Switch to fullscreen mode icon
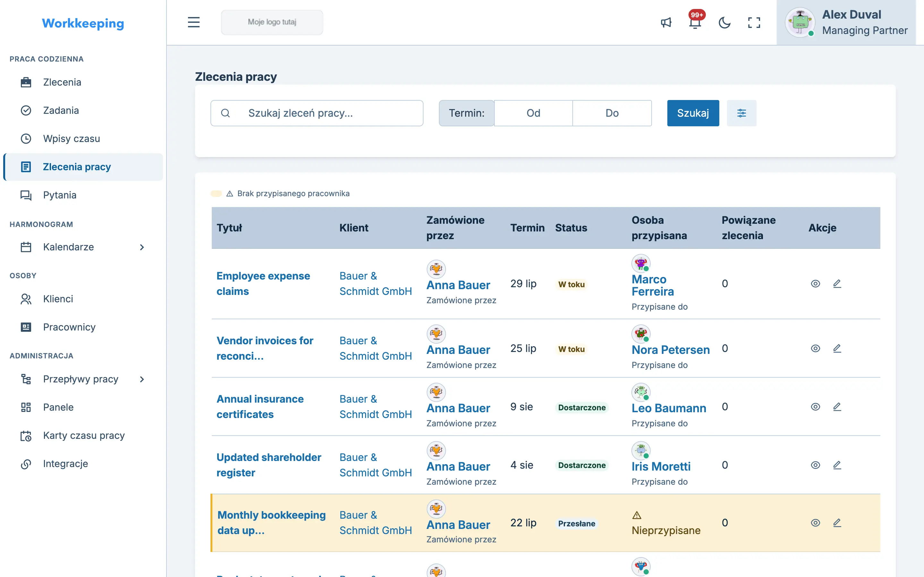 (x=754, y=22)
